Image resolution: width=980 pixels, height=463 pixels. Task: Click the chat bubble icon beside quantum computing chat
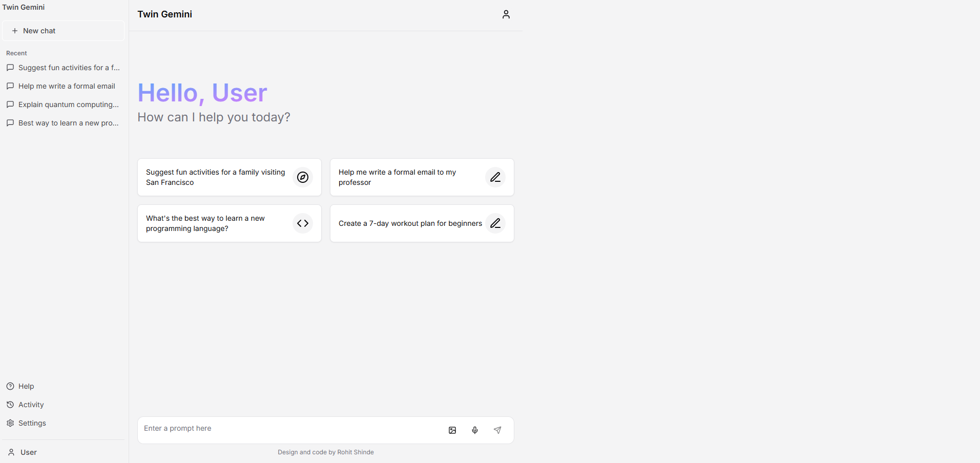pos(10,104)
